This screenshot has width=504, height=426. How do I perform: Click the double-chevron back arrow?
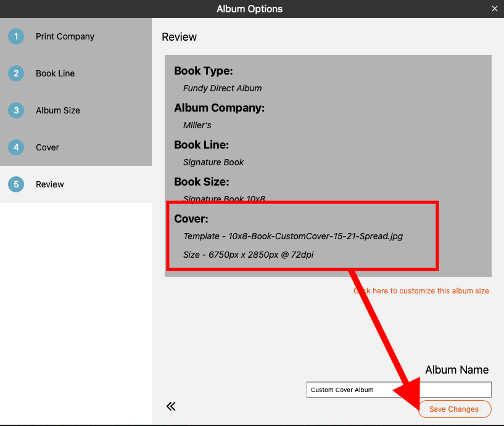[x=171, y=406]
